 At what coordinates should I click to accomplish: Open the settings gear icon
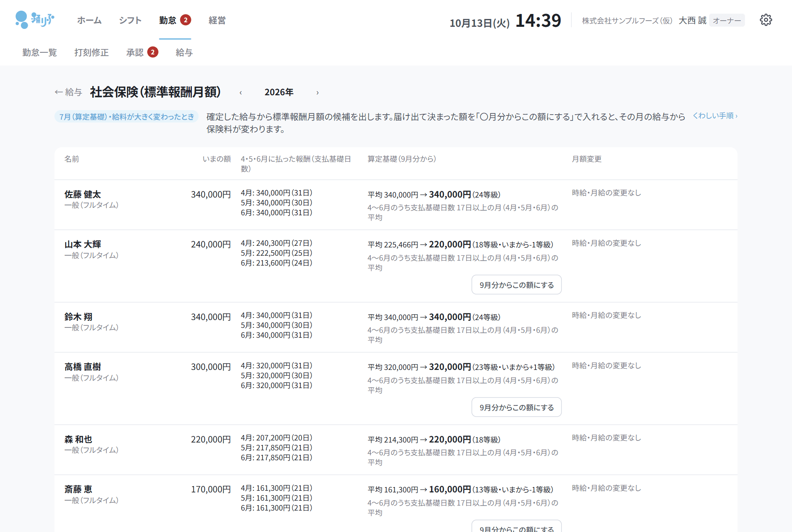[x=766, y=20]
